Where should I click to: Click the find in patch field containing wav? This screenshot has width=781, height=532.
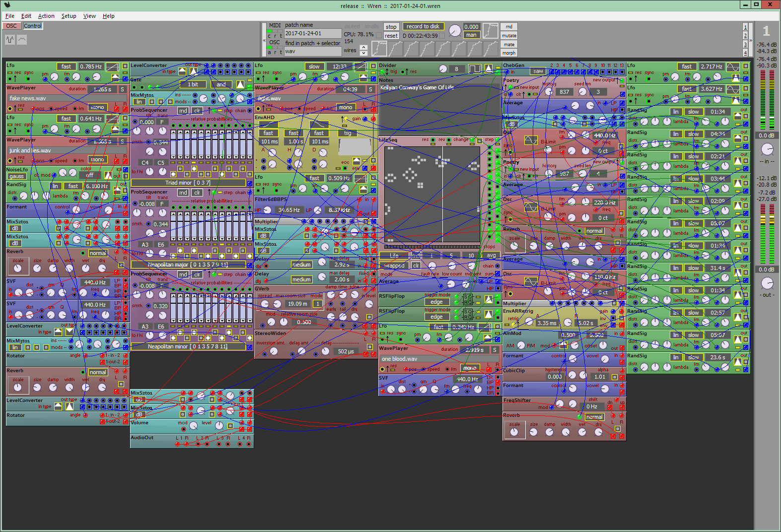coord(313,51)
